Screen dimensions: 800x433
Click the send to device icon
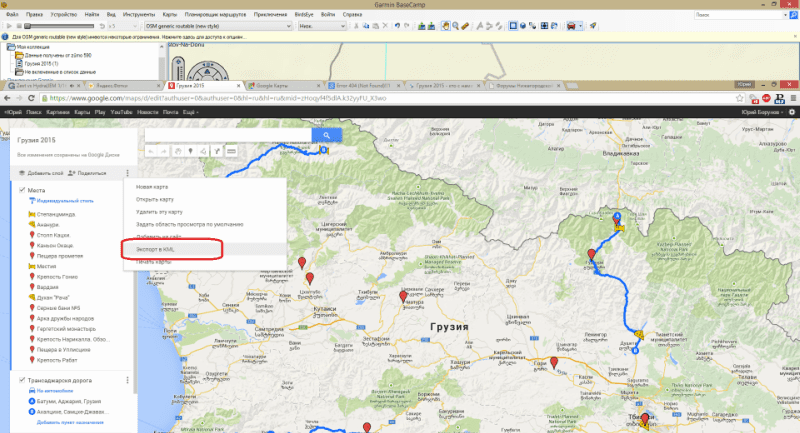[x=421, y=26]
